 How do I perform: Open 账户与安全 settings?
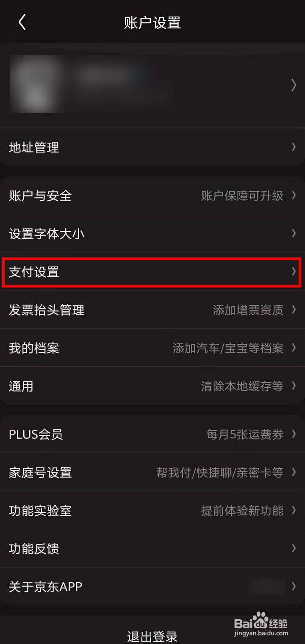pos(152,195)
